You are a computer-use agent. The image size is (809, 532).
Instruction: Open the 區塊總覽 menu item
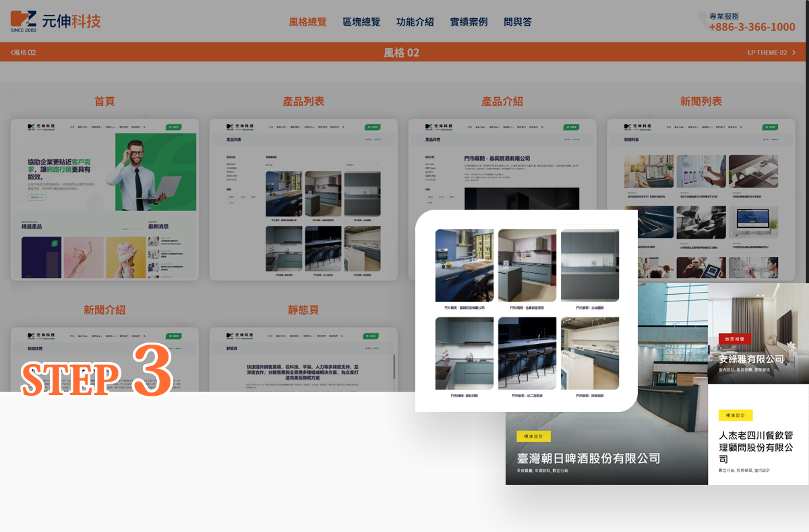361,22
